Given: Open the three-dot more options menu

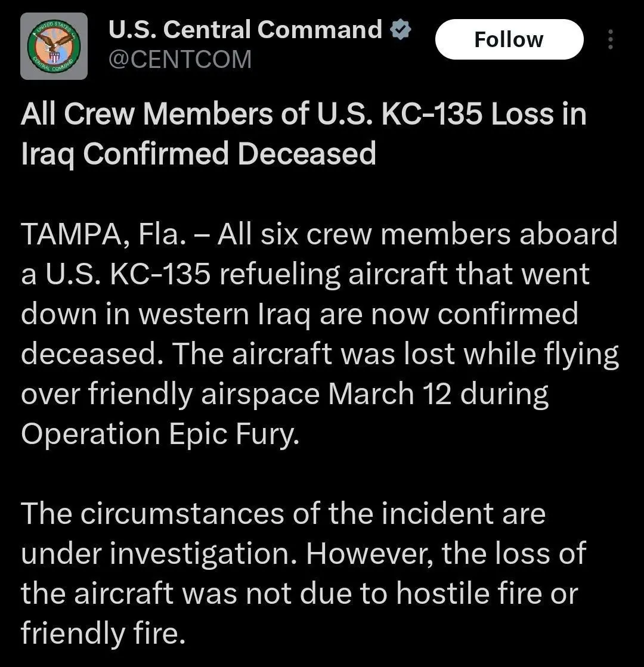Looking at the screenshot, I should coord(609,39).
